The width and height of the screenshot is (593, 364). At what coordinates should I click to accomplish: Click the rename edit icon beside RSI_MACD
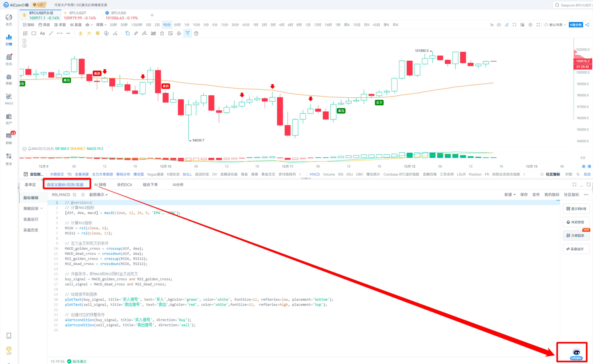click(x=75, y=194)
